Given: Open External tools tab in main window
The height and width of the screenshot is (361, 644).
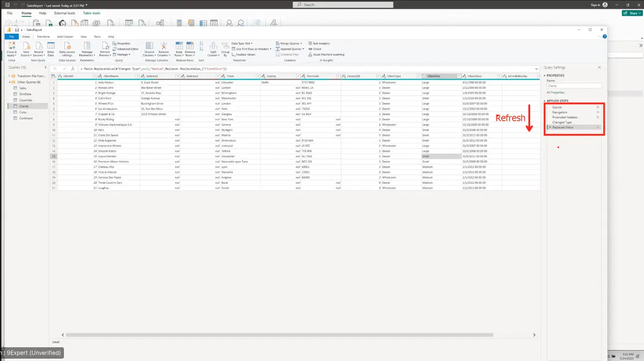Looking at the screenshot, I should point(64,13).
